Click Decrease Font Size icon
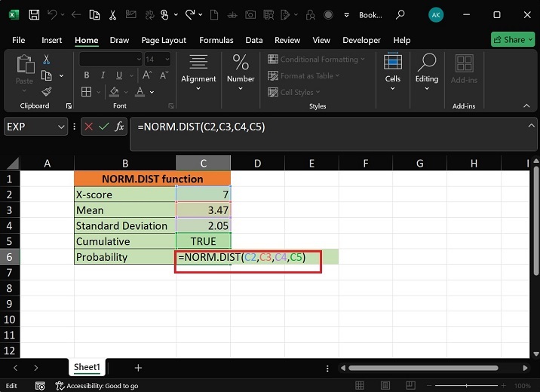The width and height of the screenshot is (540, 392). [164, 75]
